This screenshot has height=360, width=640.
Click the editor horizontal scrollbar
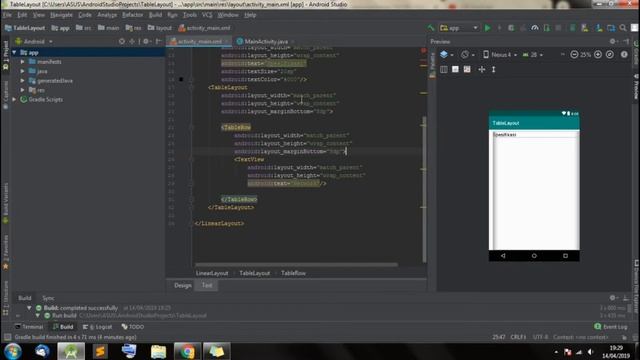click(296, 264)
